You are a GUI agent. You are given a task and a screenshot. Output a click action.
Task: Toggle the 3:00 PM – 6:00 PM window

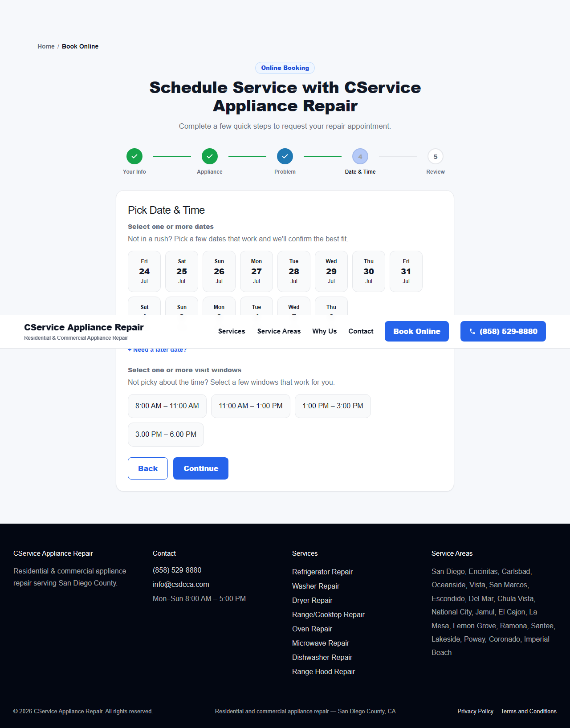(x=166, y=435)
